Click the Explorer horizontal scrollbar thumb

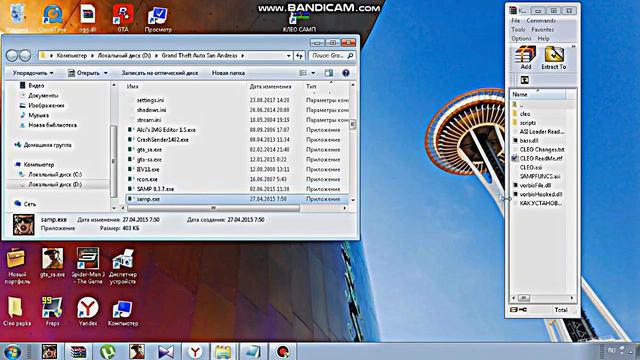pos(213,208)
